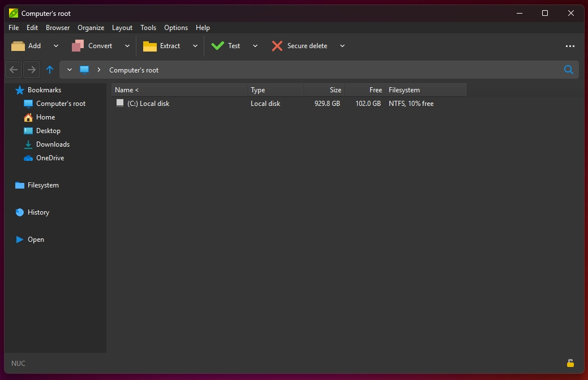Image resolution: width=588 pixels, height=380 pixels.
Task: Click the Add archive toolbar icon
Action: coord(18,46)
